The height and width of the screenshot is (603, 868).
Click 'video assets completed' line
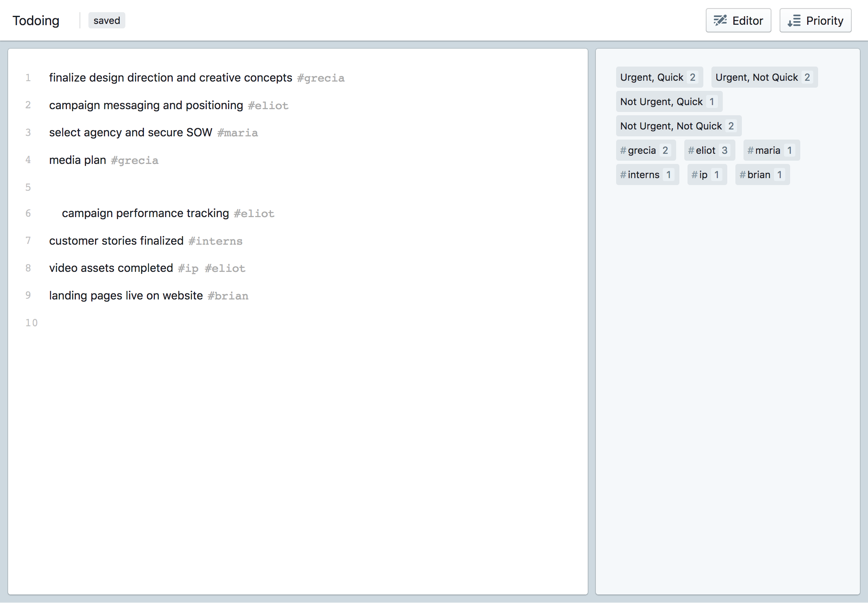point(111,268)
